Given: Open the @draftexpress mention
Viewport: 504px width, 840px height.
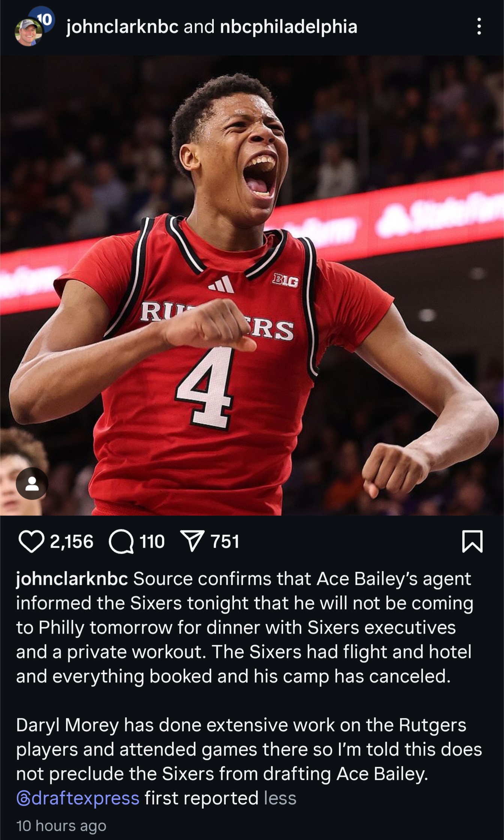Looking at the screenshot, I should click(78, 798).
